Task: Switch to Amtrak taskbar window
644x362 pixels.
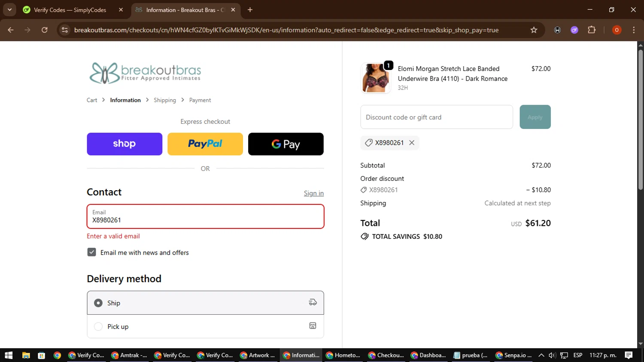Action: (129, 355)
